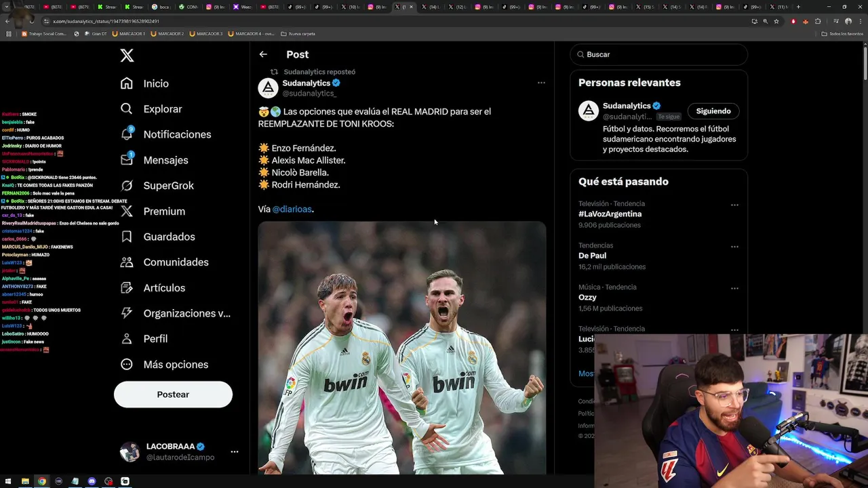The image size is (868, 488).
Task: Open the Ozzy trend
Action: point(588,298)
